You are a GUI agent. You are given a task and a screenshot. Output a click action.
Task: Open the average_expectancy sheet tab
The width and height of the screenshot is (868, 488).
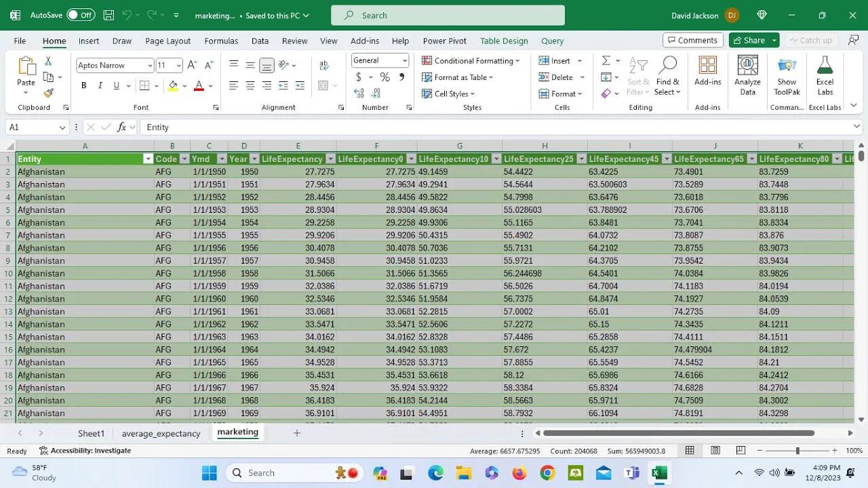click(160, 433)
